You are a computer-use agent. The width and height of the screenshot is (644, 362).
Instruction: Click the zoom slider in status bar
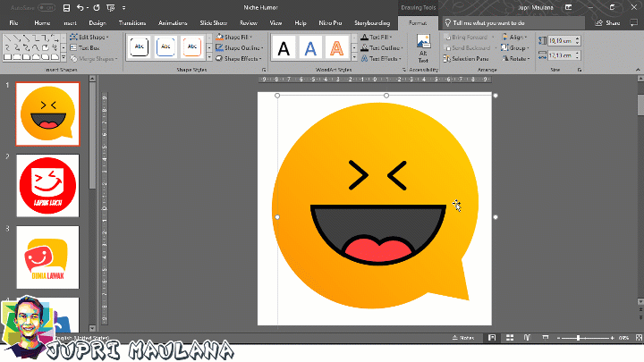(579, 338)
